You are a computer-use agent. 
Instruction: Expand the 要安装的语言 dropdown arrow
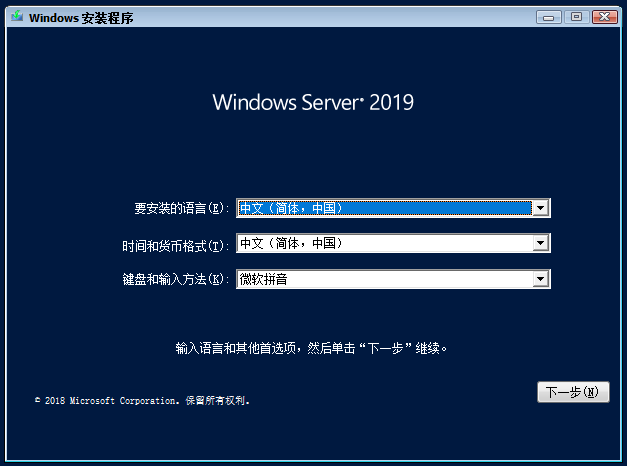click(x=540, y=208)
